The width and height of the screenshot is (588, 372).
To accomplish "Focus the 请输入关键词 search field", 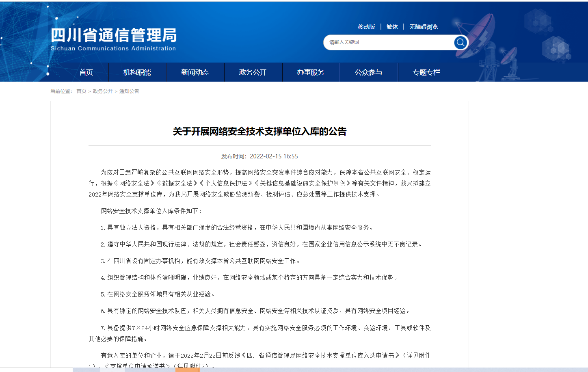I will [389, 42].
